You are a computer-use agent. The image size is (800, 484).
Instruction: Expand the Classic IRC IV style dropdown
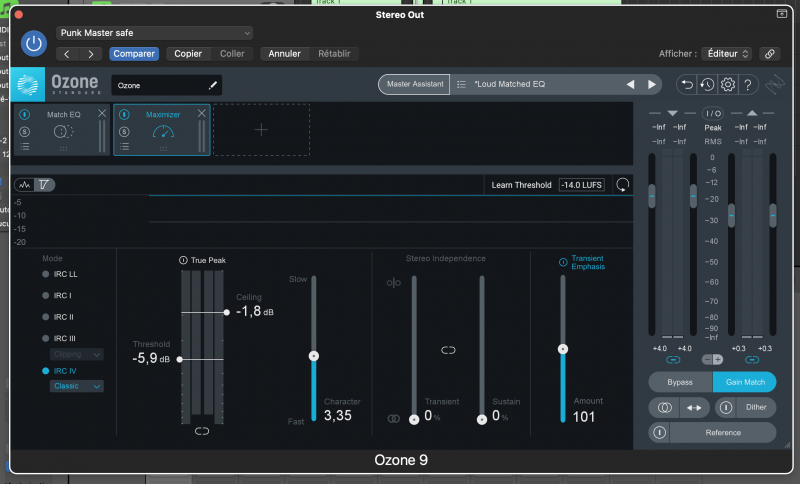pos(78,386)
